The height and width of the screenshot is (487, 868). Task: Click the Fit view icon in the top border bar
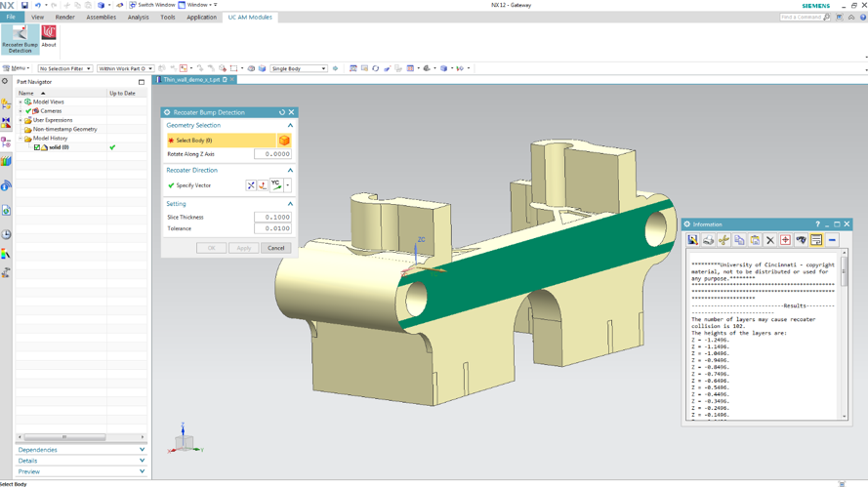[352, 68]
